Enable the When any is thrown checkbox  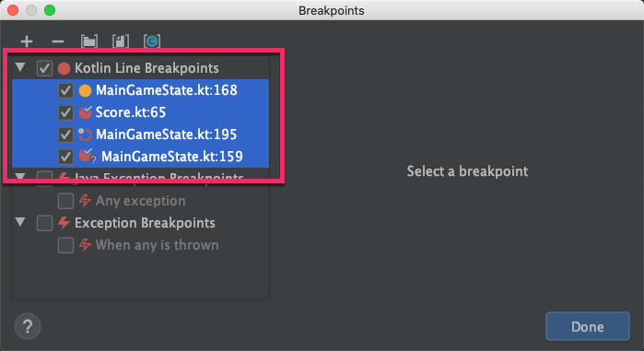[65, 245]
